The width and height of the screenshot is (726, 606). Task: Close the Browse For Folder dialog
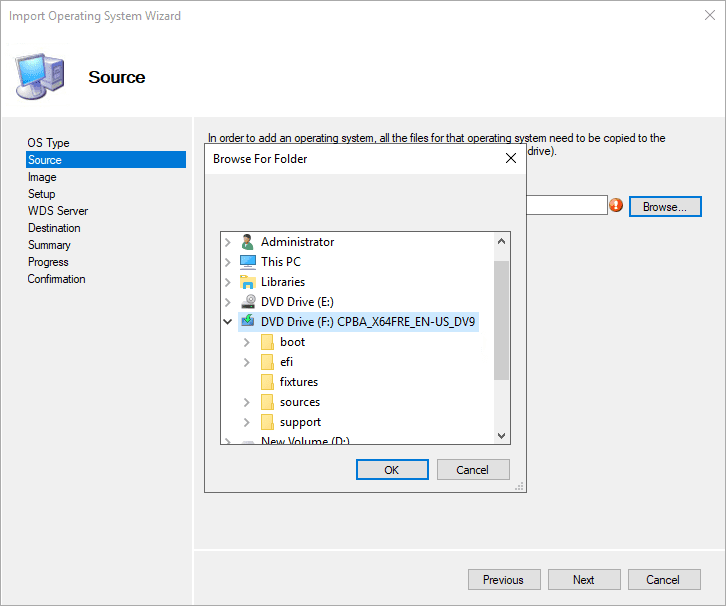(511, 158)
